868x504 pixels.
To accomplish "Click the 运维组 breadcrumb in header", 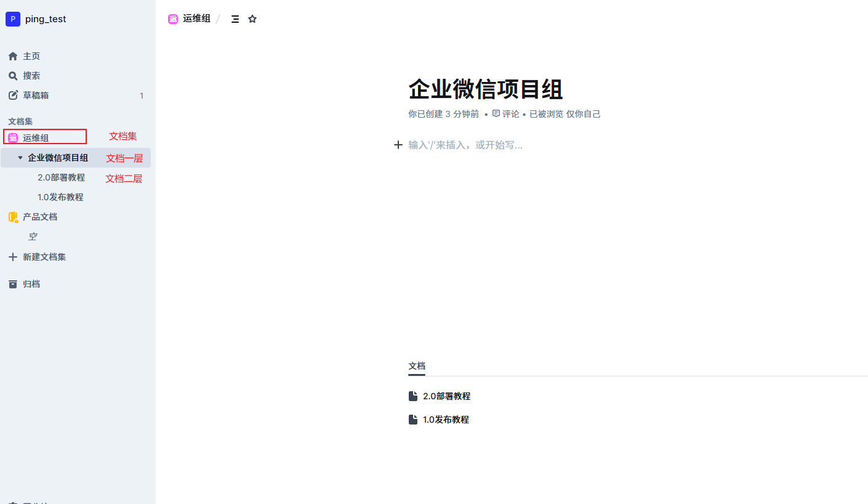I will (x=196, y=18).
